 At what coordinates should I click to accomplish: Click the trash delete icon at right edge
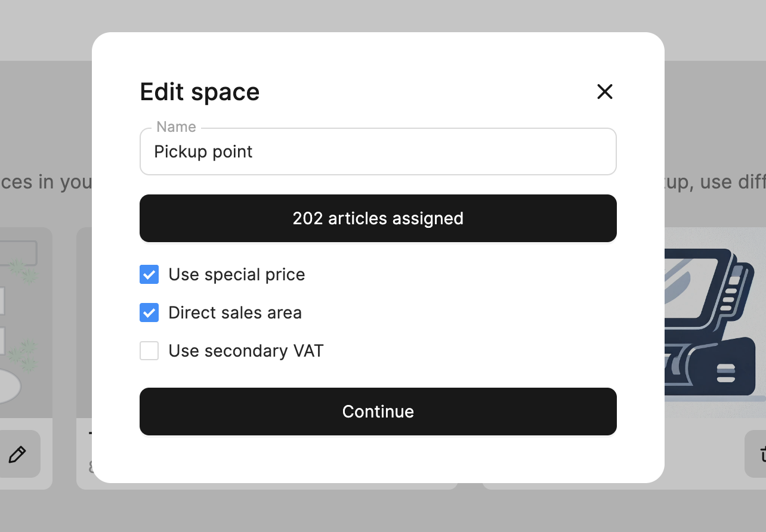point(759,454)
